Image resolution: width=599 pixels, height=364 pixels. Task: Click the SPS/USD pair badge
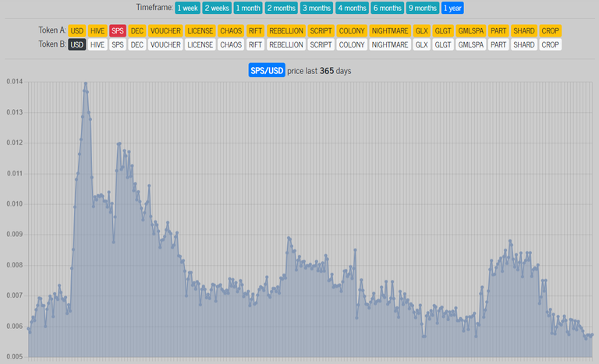266,70
